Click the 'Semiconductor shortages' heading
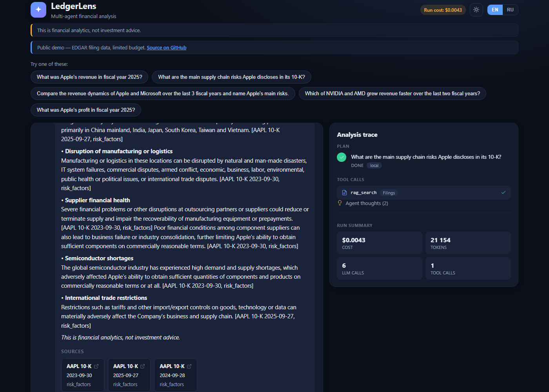Screen dimensions: 549x392 [99, 258]
